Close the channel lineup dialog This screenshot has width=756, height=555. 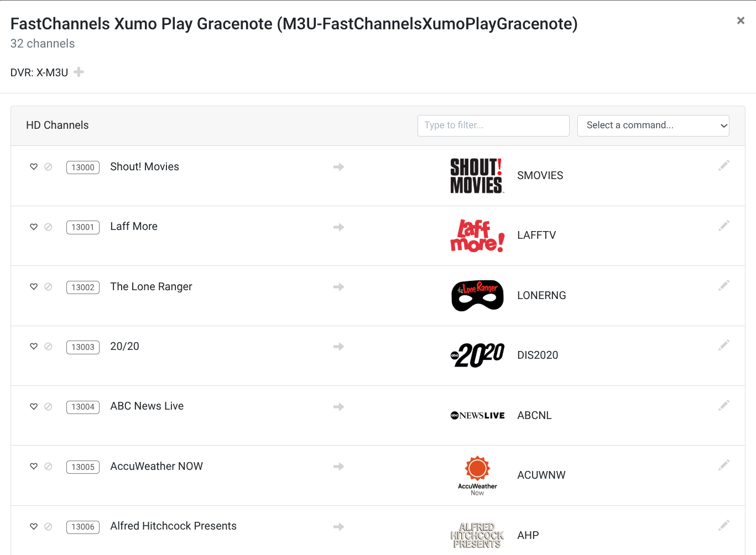pos(741,20)
